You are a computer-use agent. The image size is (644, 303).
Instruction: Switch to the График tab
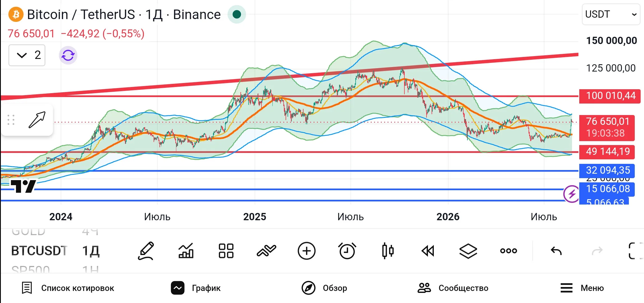196,288
